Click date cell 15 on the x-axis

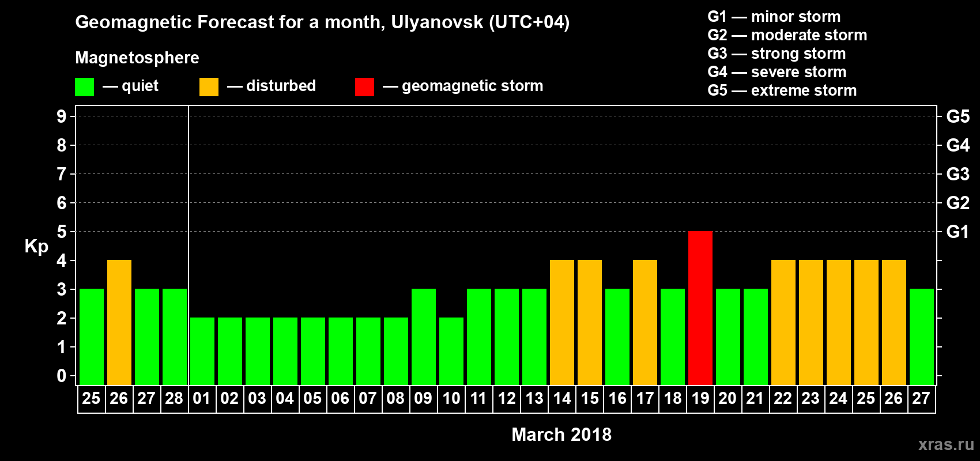590,399
